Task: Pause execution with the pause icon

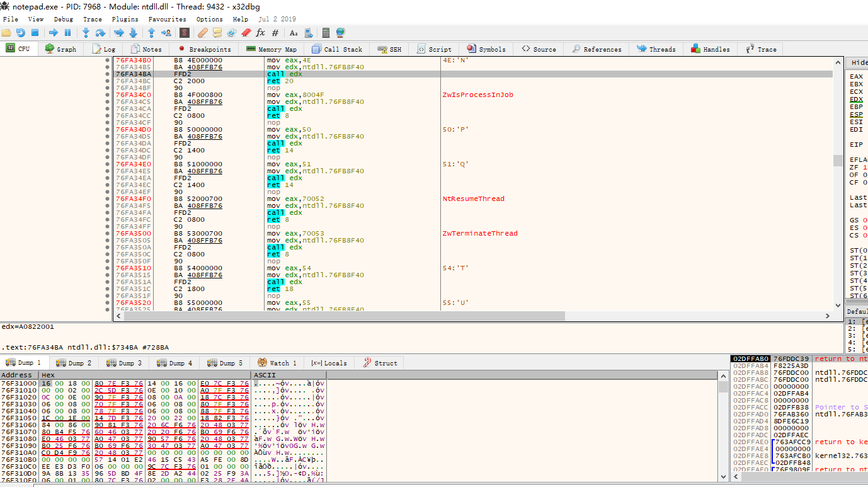Action: (x=67, y=33)
